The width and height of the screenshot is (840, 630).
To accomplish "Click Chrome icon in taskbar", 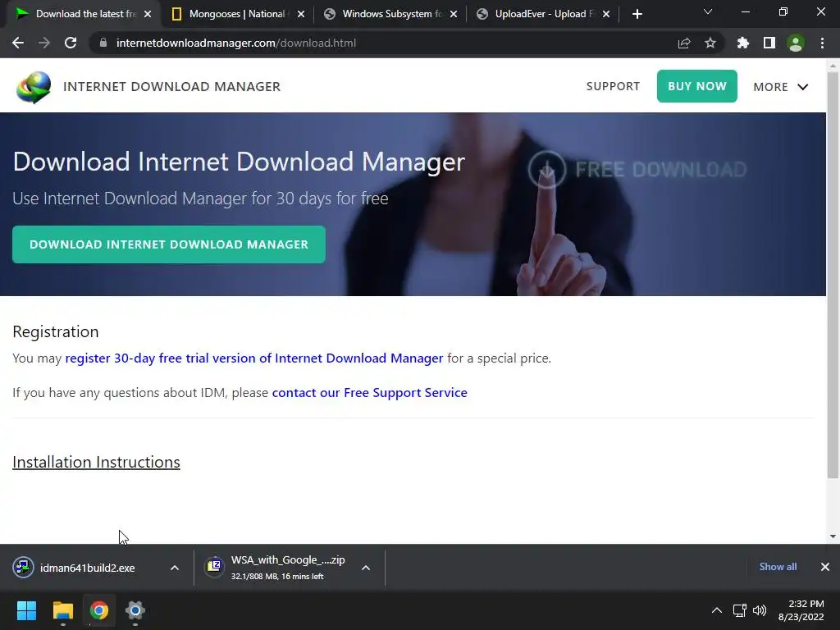I will [x=99, y=610].
